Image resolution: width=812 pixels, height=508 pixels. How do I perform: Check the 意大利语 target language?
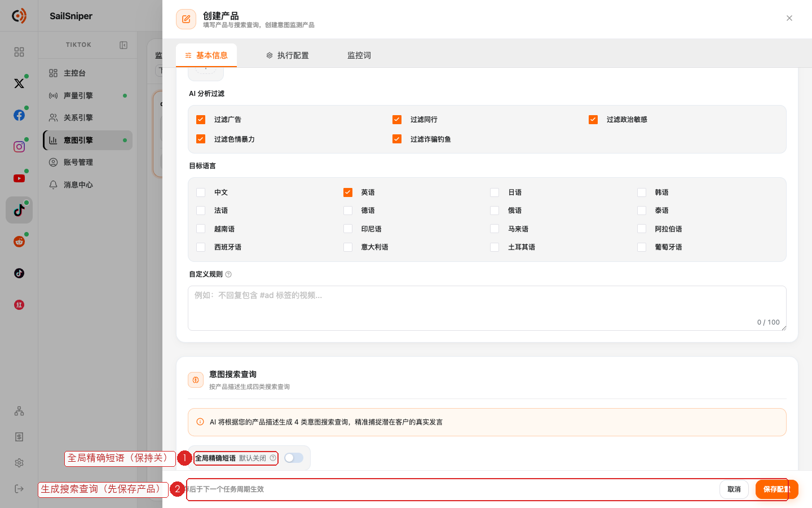[348, 247]
